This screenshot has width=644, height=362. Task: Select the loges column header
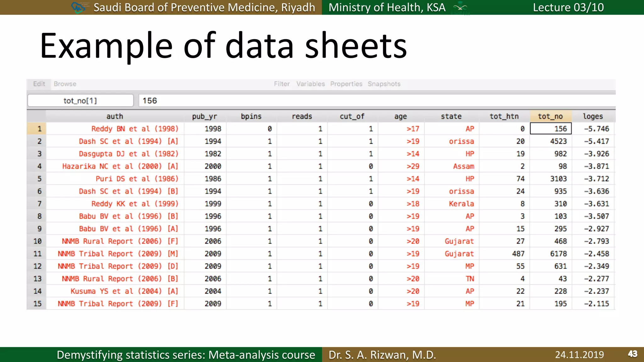tap(593, 116)
